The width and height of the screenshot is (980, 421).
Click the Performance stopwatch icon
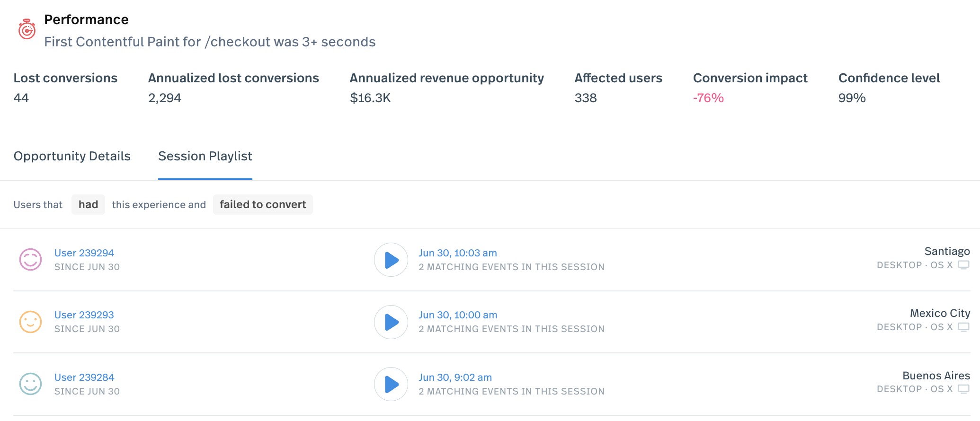[x=27, y=29]
